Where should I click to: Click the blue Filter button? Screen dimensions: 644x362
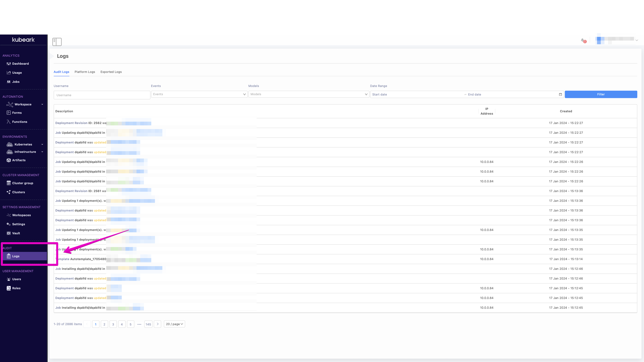[x=601, y=94]
